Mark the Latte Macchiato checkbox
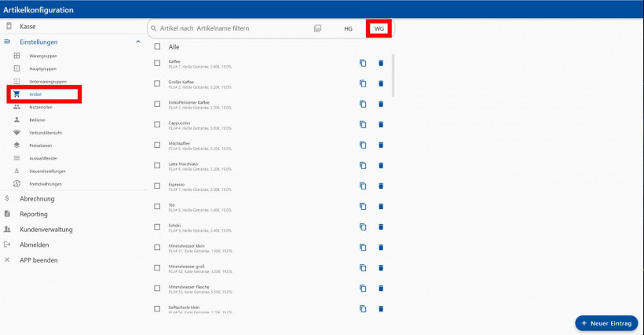644x335 pixels. pos(157,165)
